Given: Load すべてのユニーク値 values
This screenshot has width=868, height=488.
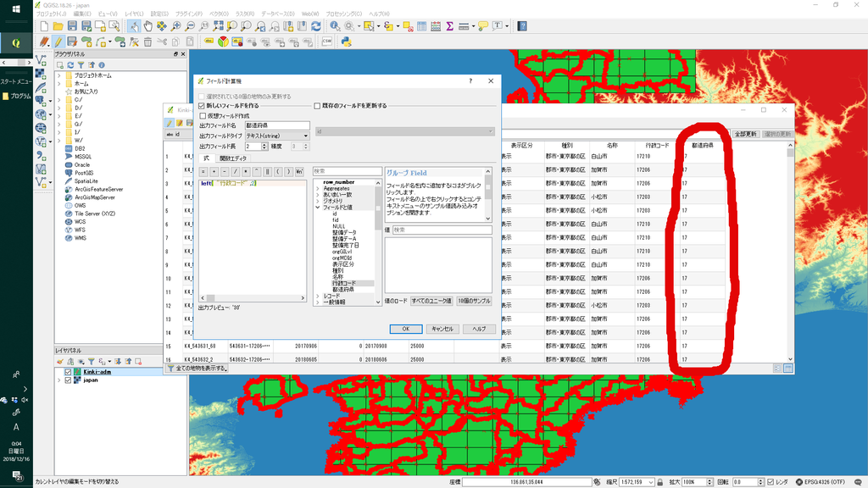Looking at the screenshot, I should click(x=431, y=301).
